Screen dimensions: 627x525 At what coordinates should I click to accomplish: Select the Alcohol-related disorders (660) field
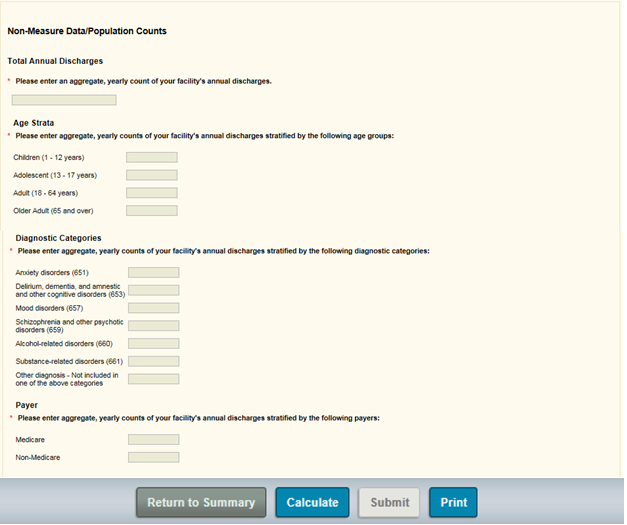(154, 343)
